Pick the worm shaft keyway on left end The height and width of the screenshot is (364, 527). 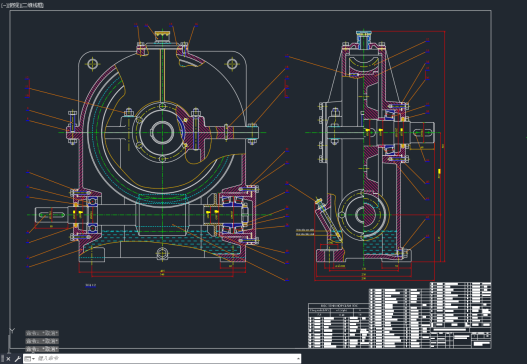pyautogui.click(x=51, y=215)
